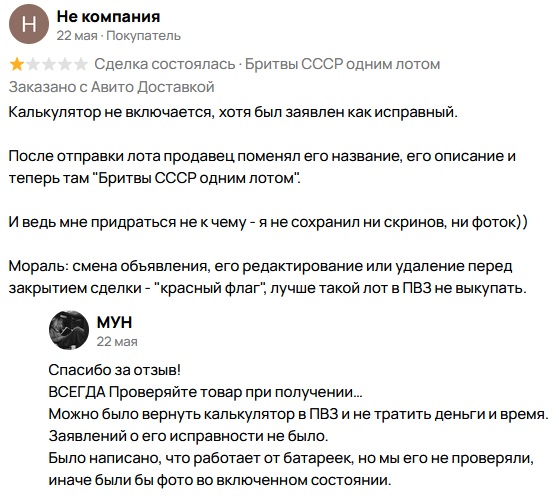
Task: Click the "Бритвы СССР одним лотом" listing title
Action: coord(343,64)
